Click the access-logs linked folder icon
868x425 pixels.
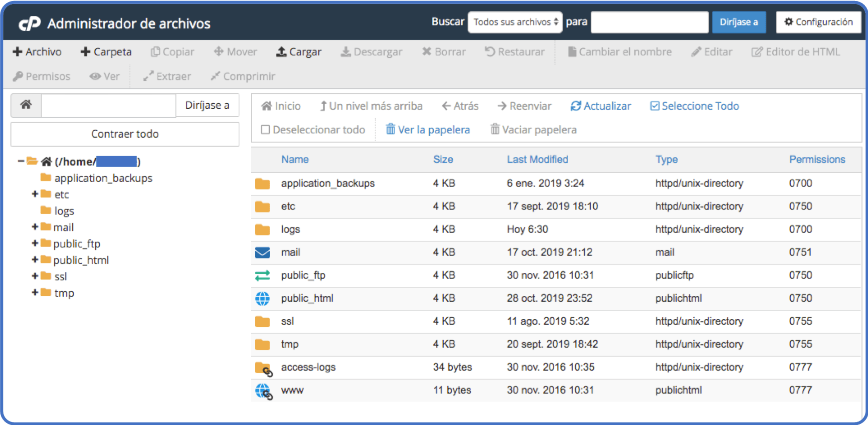coord(264,369)
